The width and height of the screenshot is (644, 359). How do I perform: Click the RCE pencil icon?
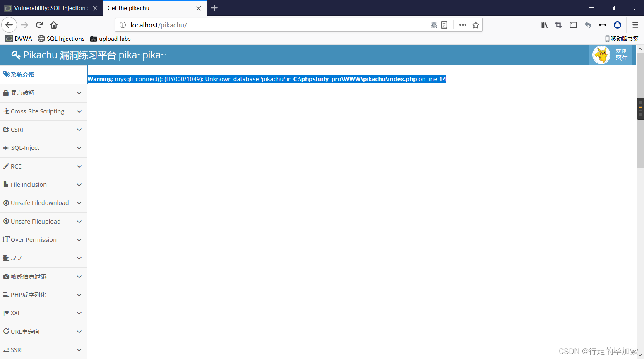6,166
